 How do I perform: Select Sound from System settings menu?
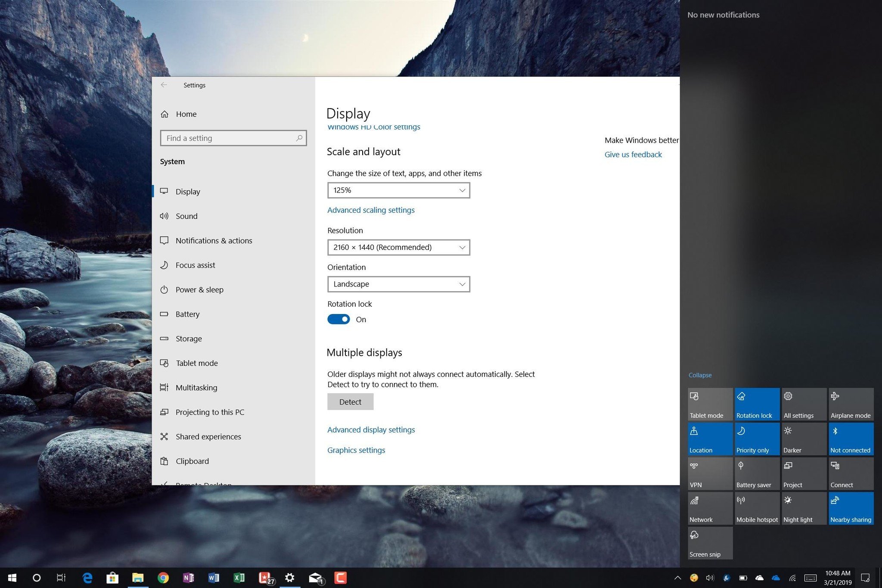[186, 215]
